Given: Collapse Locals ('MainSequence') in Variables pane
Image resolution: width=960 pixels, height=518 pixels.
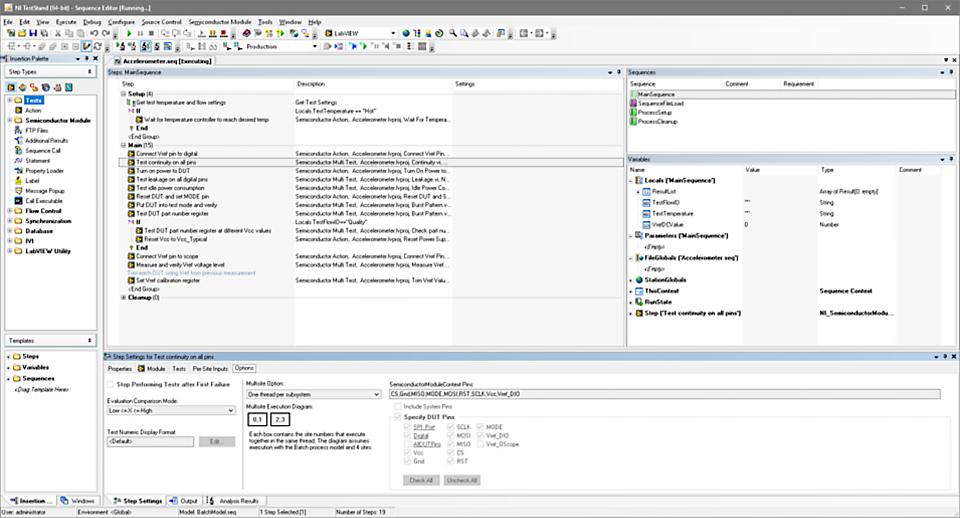Looking at the screenshot, I should (631, 181).
